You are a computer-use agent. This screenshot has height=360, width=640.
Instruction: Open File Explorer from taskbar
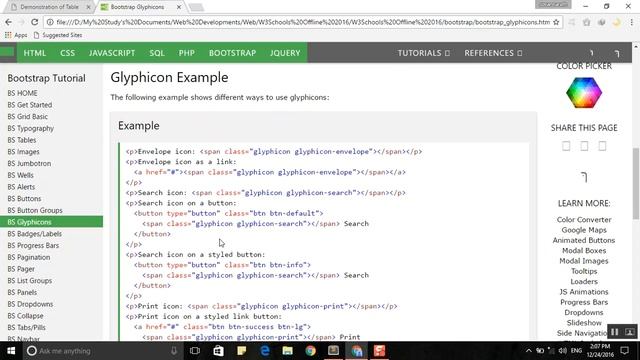[x=287, y=351]
